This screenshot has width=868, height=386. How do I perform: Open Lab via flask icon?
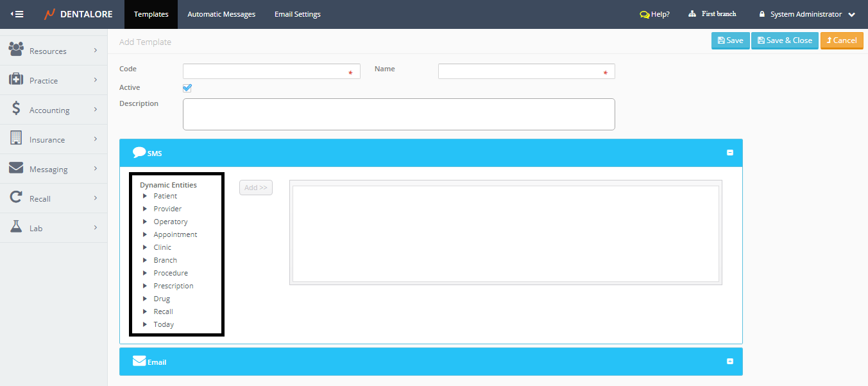pyautogui.click(x=16, y=227)
